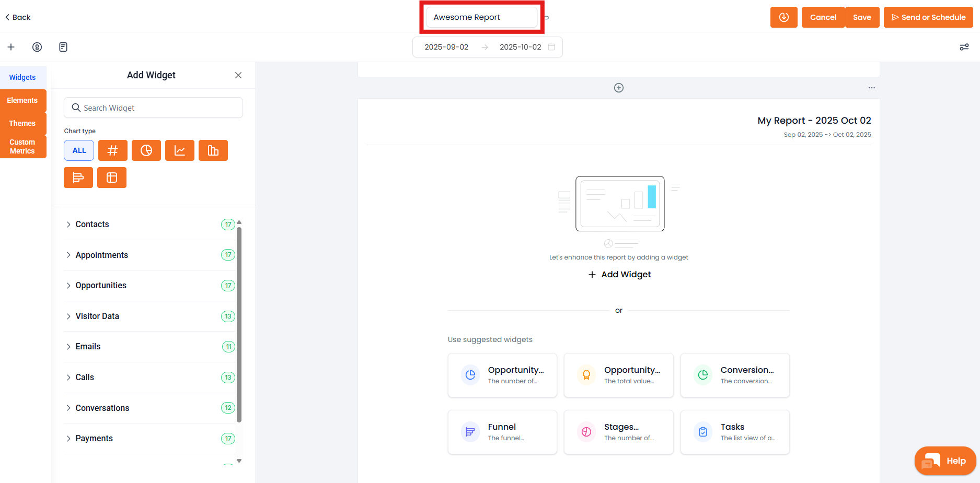
Task: Click the circled plus add section icon
Action: click(619, 88)
